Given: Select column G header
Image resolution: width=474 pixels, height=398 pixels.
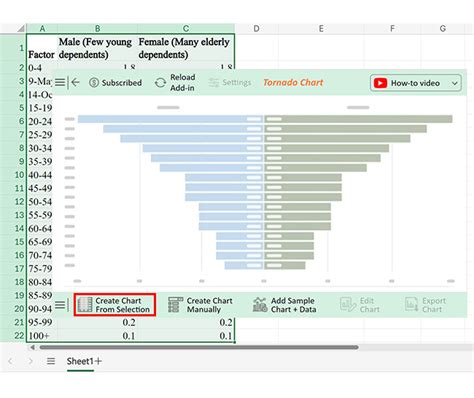Looking at the screenshot, I should 443,29.
